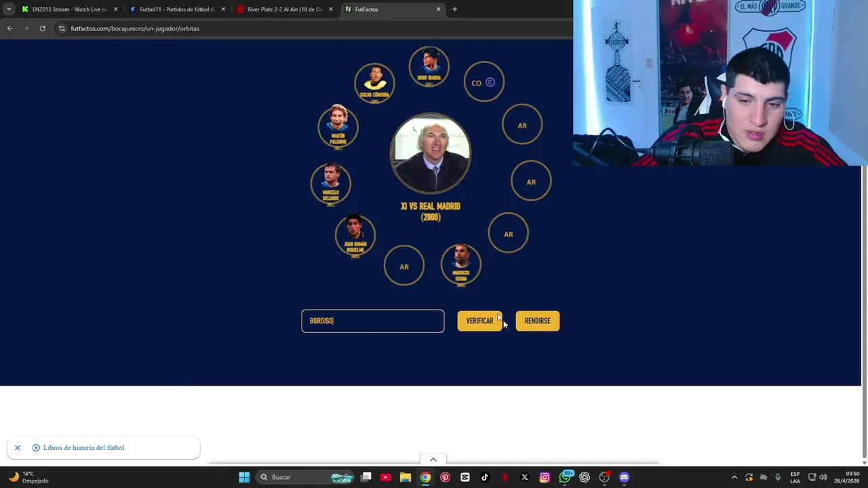Open YouTube from taskbar
This screenshot has height=488, width=868.
[386, 477]
